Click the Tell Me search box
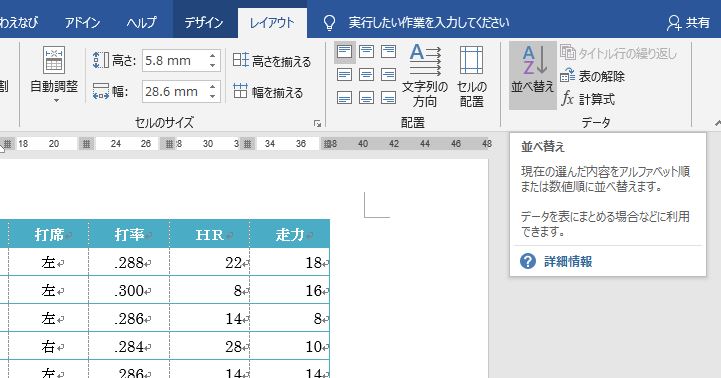 (429, 23)
